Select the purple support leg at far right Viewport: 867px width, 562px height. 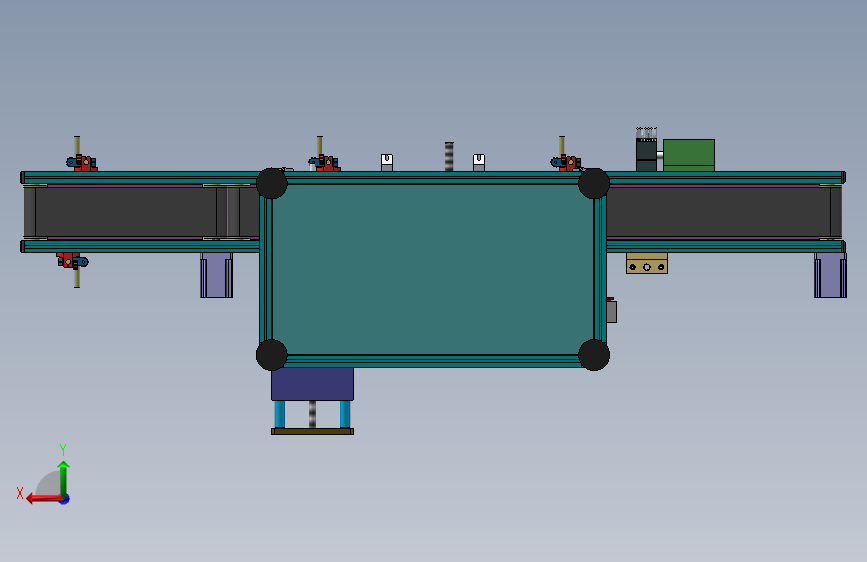click(x=831, y=275)
